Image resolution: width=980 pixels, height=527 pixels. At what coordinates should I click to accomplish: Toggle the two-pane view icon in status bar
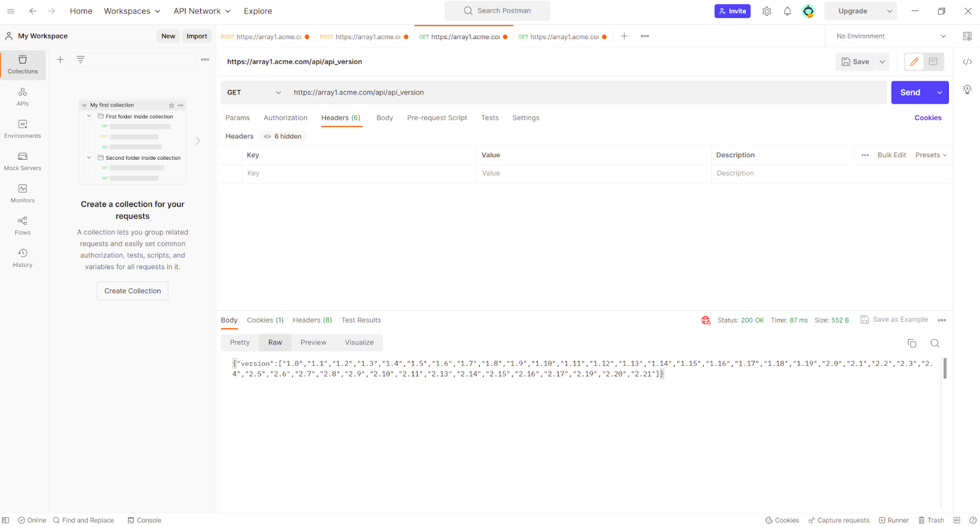[957, 520]
